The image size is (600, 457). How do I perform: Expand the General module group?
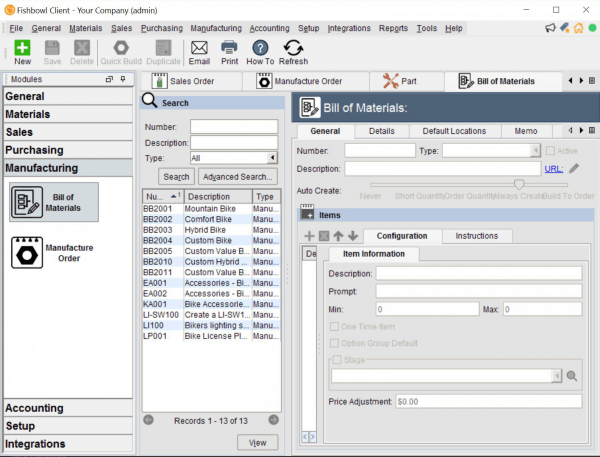click(x=68, y=96)
